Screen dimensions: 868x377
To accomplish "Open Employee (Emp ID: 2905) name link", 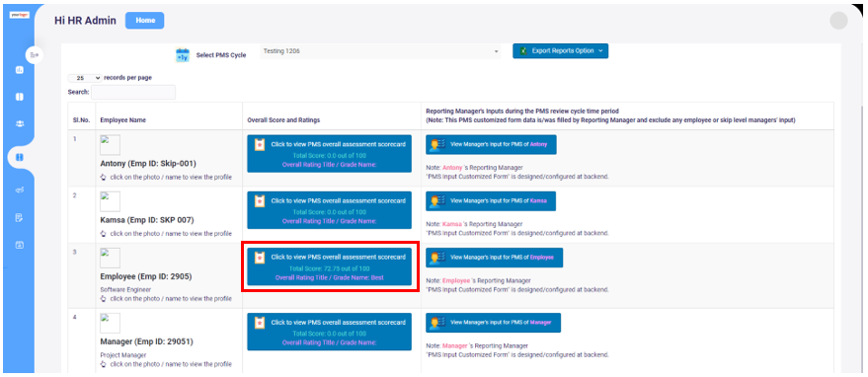I will coord(146,276).
